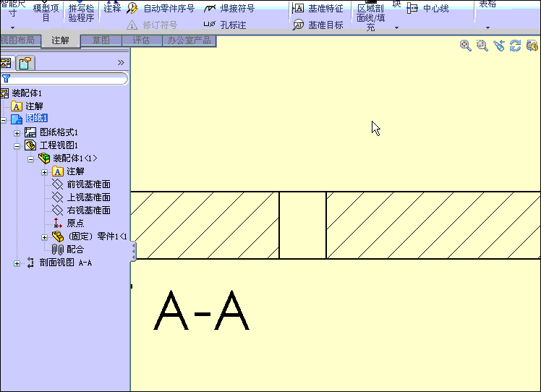The height and width of the screenshot is (392, 541).
Task: Select the Weld Symbol (焊接符号) tool
Action: pyautogui.click(x=229, y=8)
